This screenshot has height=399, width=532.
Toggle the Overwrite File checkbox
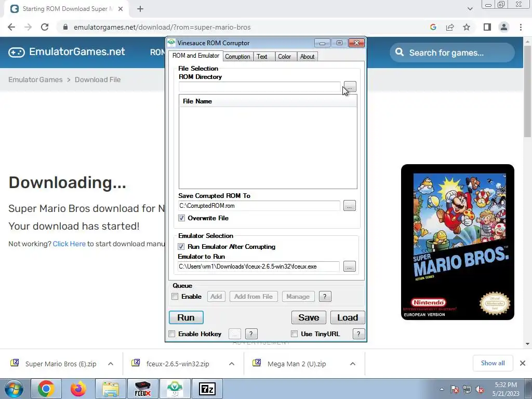(181, 218)
